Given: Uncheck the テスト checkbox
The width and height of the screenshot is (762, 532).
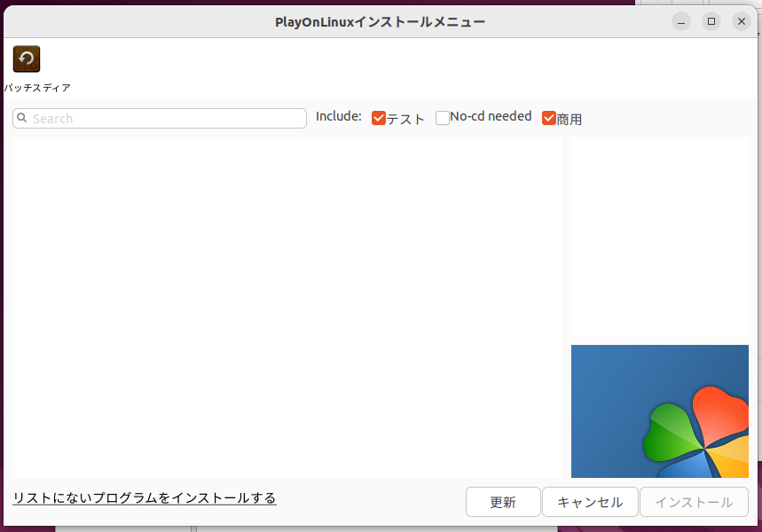Looking at the screenshot, I should click(379, 118).
